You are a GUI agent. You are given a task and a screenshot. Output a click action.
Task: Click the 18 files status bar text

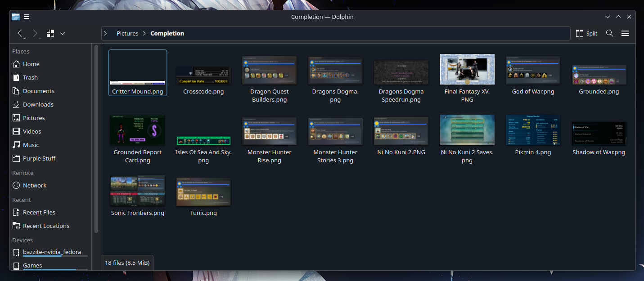(127, 263)
